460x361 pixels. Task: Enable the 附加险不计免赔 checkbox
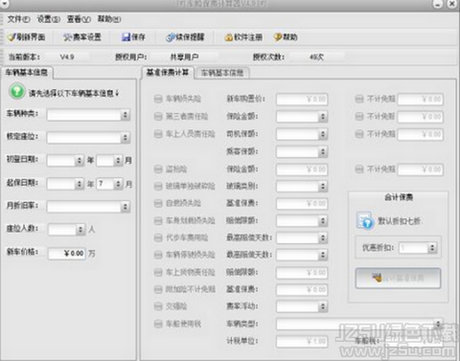tap(158, 289)
